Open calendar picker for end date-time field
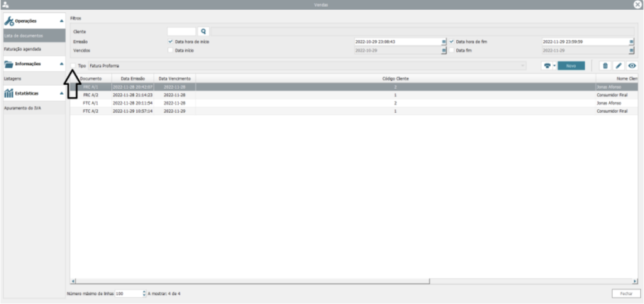 click(x=631, y=42)
